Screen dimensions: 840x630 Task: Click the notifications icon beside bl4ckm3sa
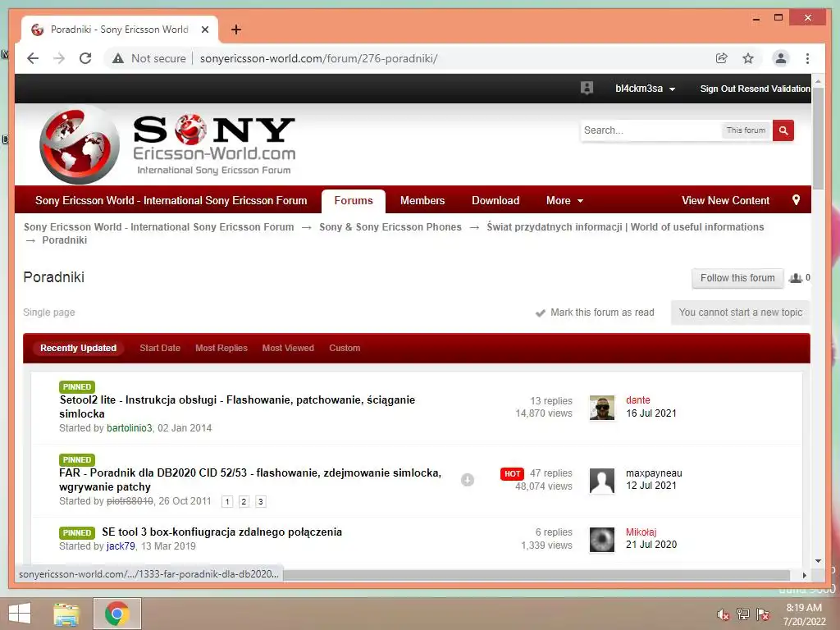coord(587,88)
